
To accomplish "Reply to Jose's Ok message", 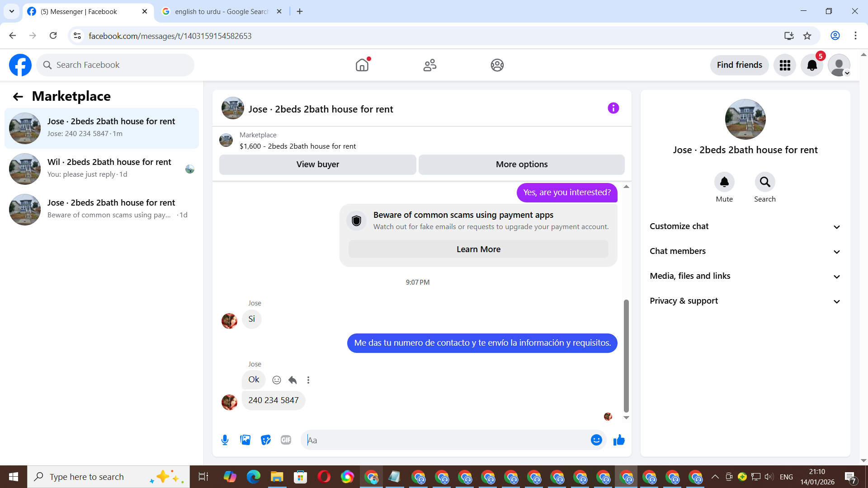I will click(x=292, y=380).
